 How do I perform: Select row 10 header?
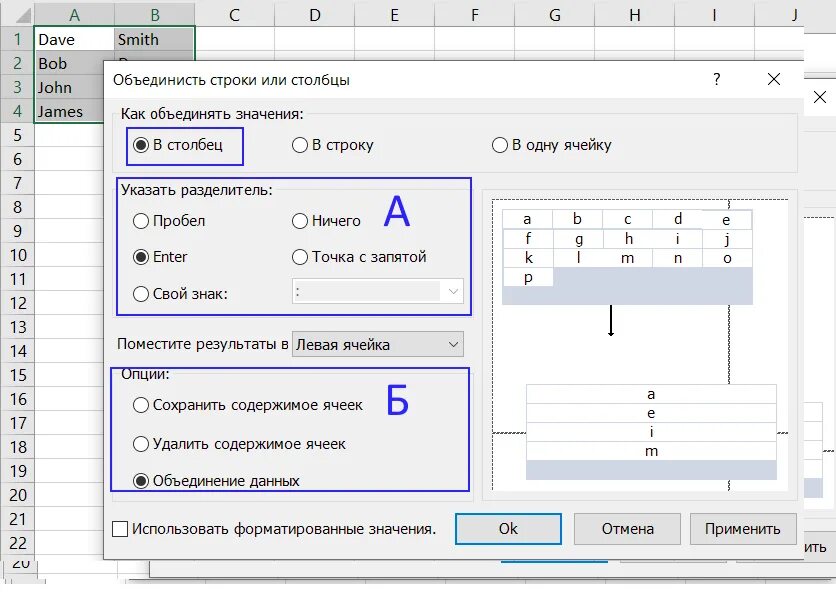pos(18,255)
